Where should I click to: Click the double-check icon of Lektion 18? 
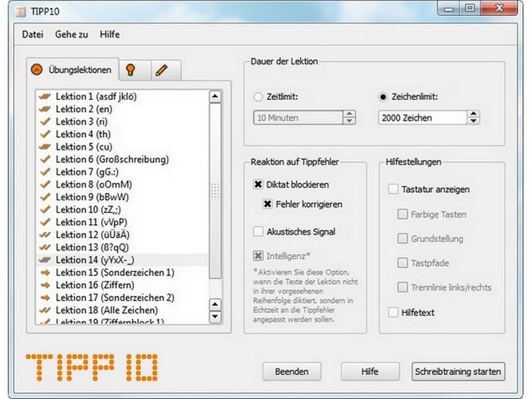(x=45, y=310)
